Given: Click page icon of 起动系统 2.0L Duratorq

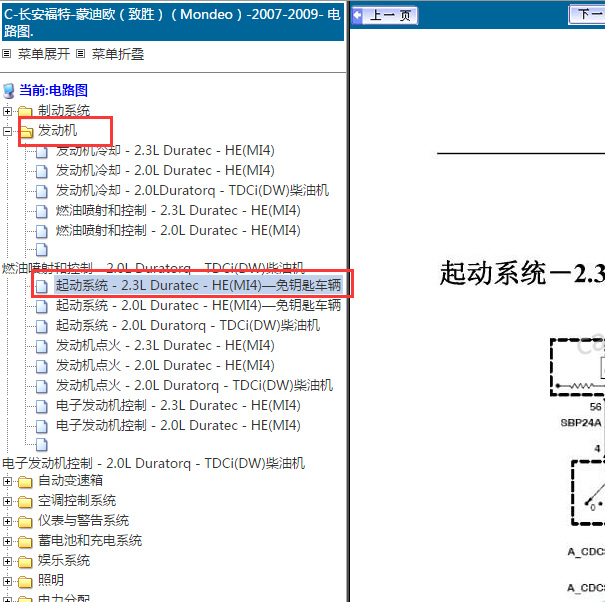Looking at the screenshot, I should point(42,326).
